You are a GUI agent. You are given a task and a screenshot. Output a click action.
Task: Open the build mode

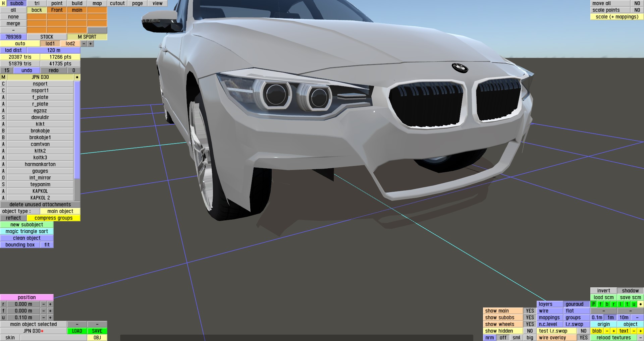pos(77,3)
